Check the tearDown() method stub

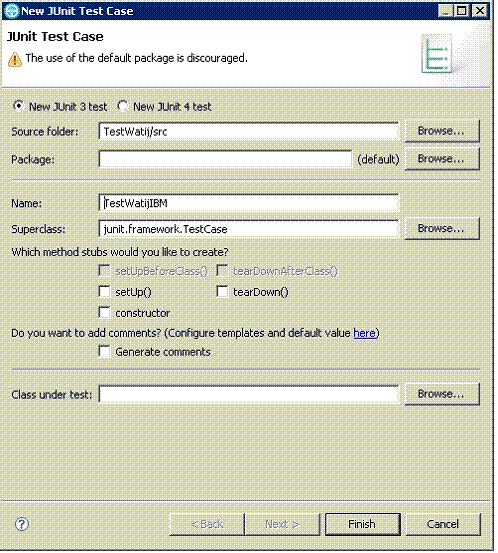(222, 292)
